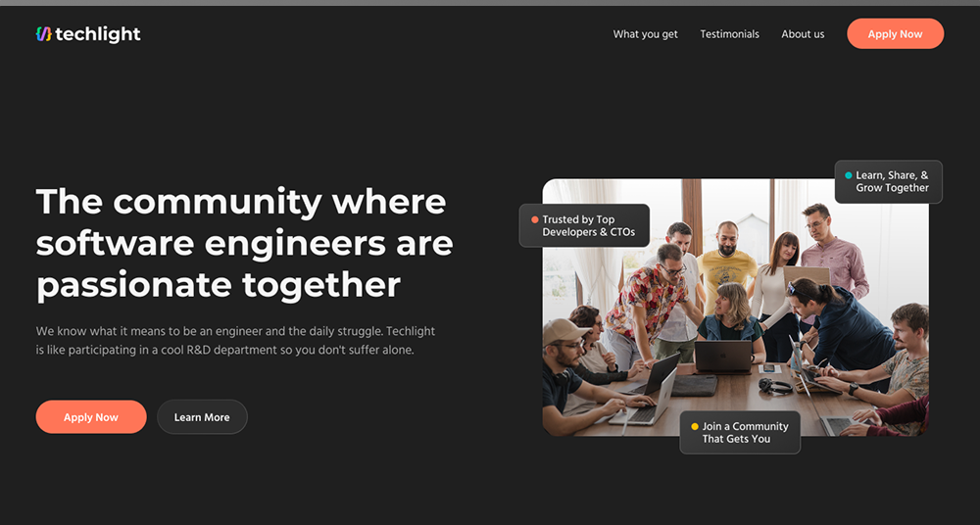
Task: Click the teal dot on Learn badge
Action: pyautogui.click(x=848, y=176)
